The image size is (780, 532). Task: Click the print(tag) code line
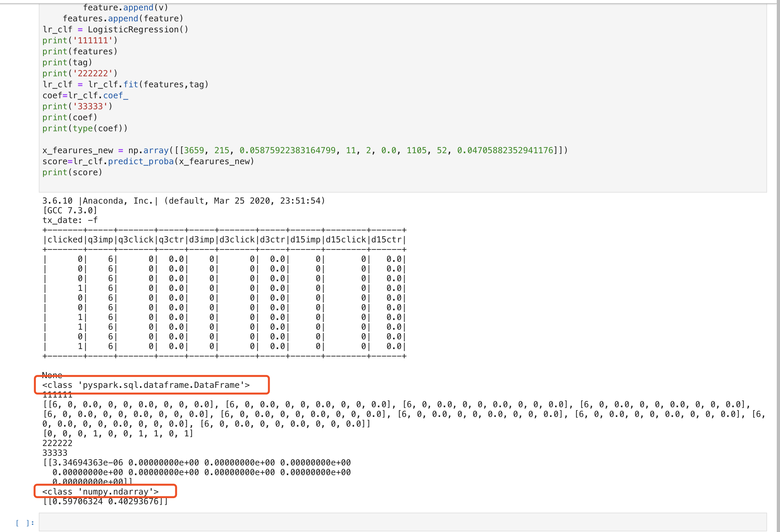(x=67, y=62)
